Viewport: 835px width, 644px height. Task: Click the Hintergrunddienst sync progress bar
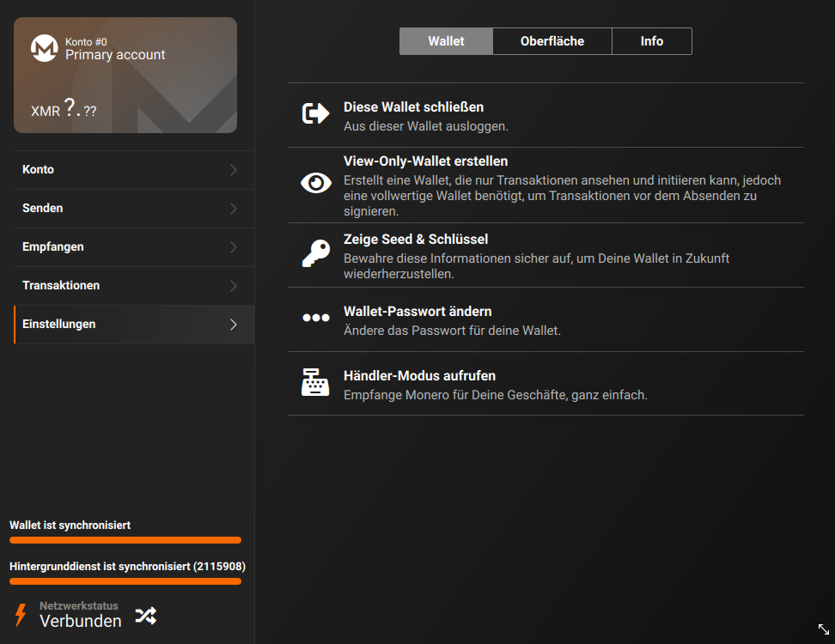(125, 581)
